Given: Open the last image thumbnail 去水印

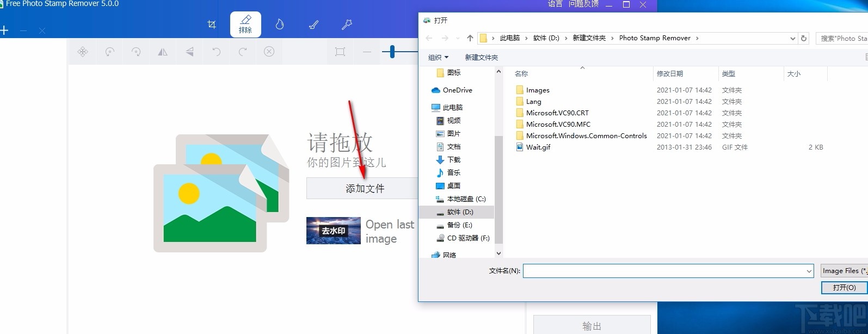Looking at the screenshot, I should [x=334, y=231].
